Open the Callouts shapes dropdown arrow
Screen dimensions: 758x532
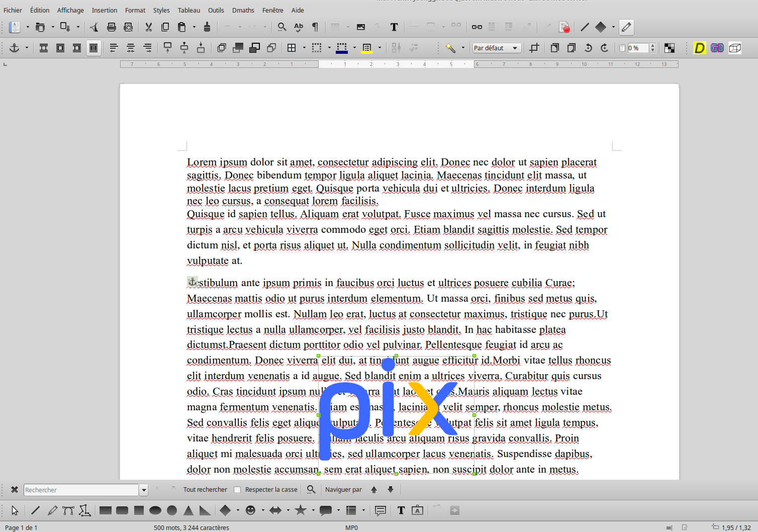(x=338, y=510)
